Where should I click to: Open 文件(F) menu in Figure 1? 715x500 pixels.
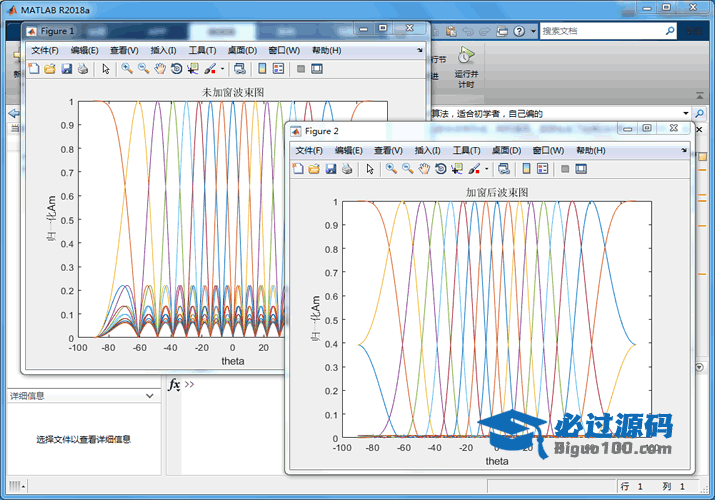(45, 50)
